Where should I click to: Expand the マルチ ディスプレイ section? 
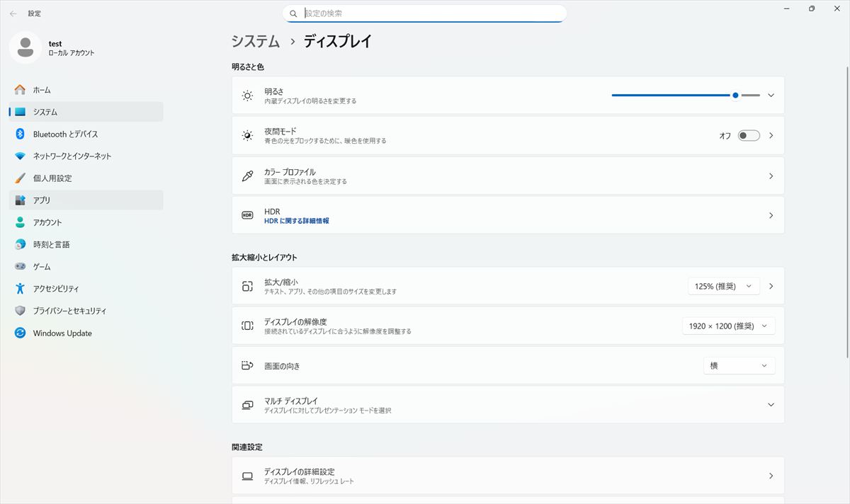click(771, 405)
